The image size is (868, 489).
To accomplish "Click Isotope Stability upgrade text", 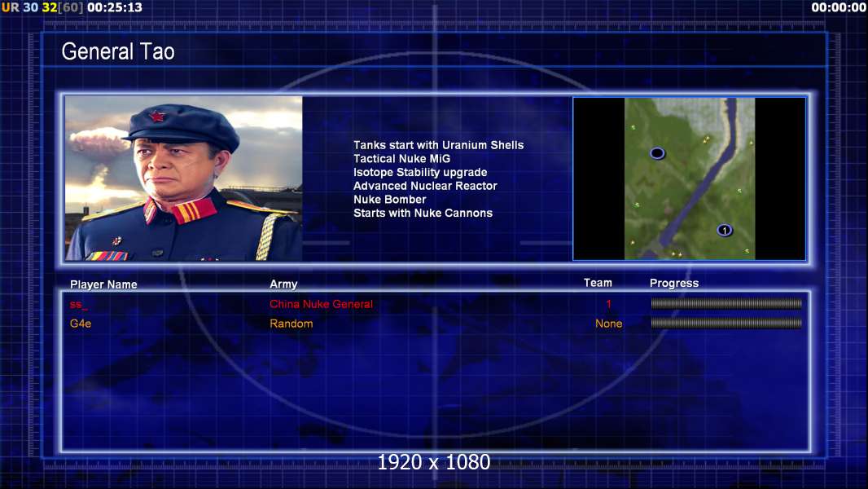I will [x=420, y=172].
